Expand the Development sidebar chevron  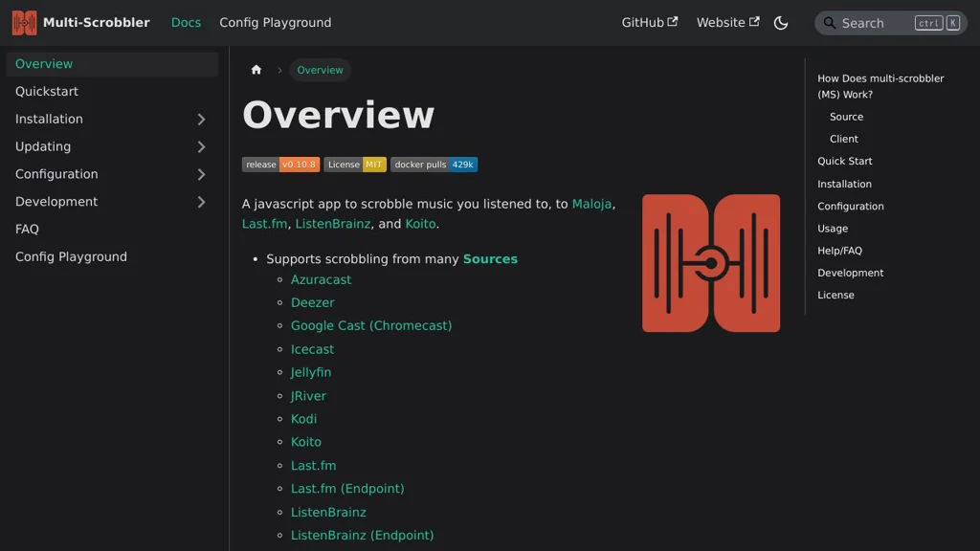click(201, 202)
